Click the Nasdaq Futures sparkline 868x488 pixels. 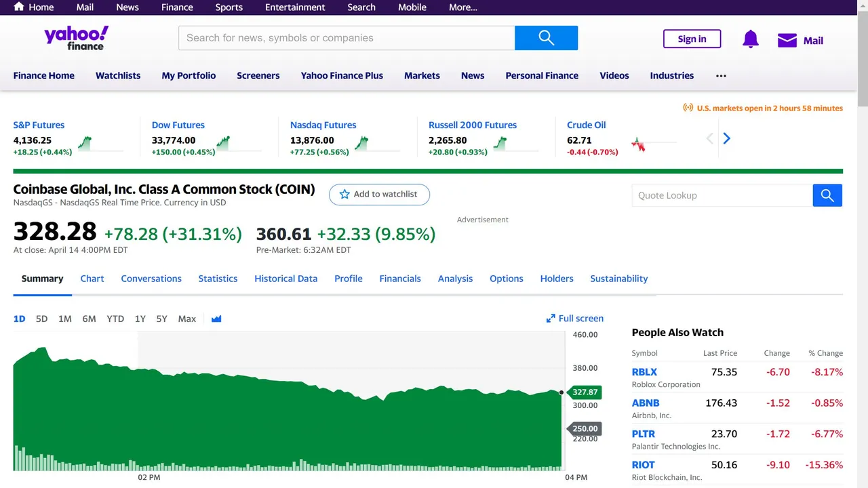pyautogui.click(x=377, y=144)
